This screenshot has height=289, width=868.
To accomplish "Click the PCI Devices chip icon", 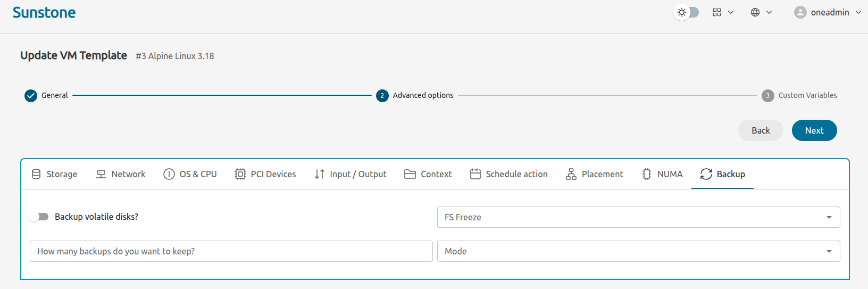I will (240, 174).
